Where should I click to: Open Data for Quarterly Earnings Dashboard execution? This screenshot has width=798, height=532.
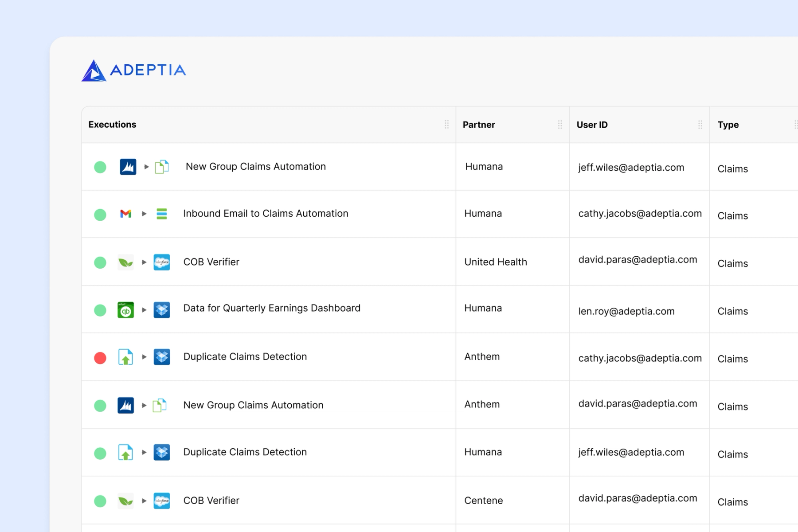pyautogui.click(x=272, y=308)
